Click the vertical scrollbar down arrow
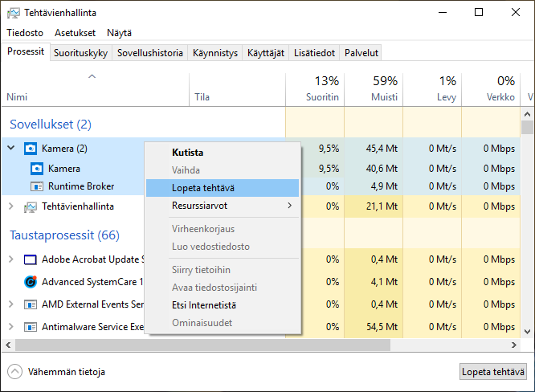Viewport: 535px width, 392px height. 527,333
